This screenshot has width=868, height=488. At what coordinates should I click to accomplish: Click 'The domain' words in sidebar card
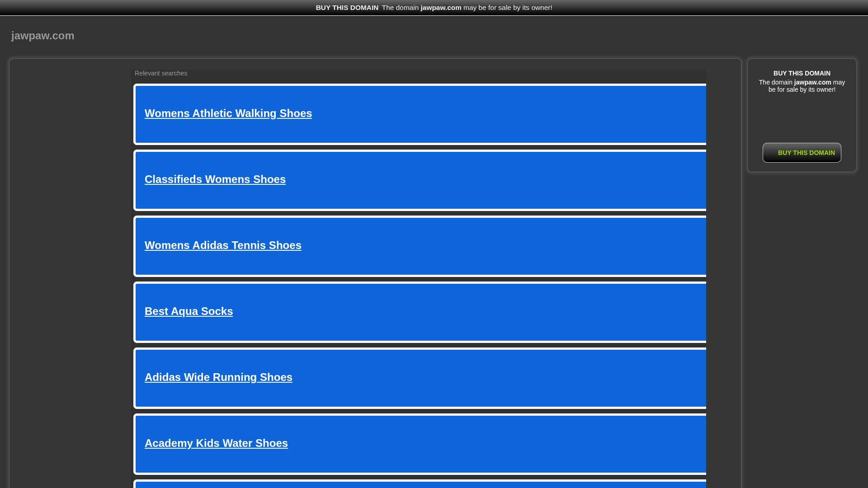click(x=775, y=82)
